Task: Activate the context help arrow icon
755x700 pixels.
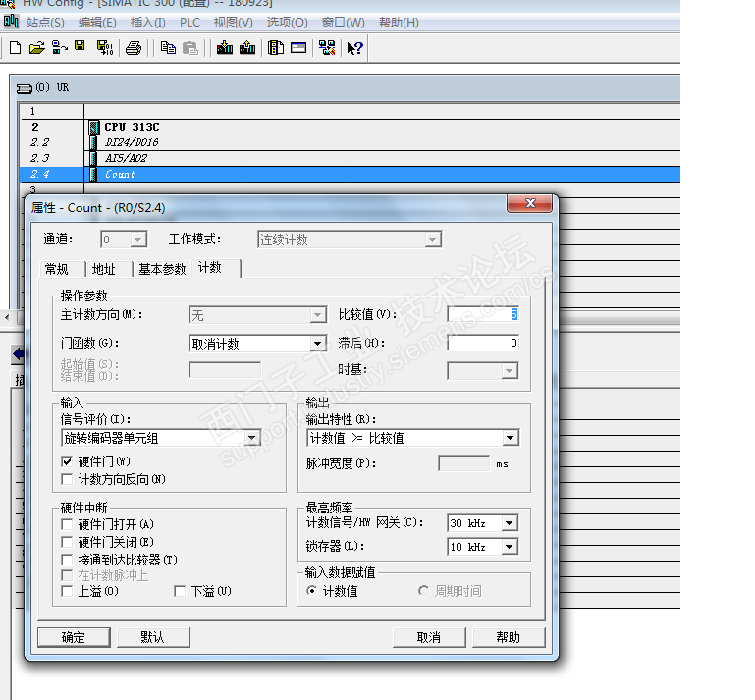Action: pyautogui.click(x=354, y=48)
